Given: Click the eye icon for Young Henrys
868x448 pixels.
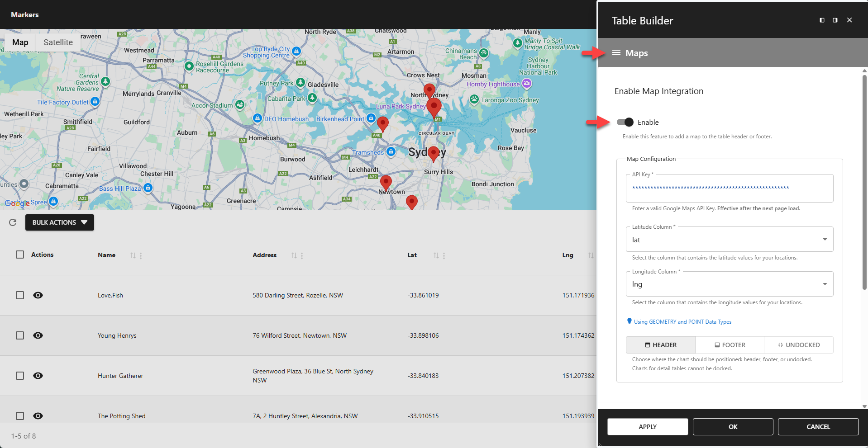Looking at the screenshot, I should pos(38,335).
